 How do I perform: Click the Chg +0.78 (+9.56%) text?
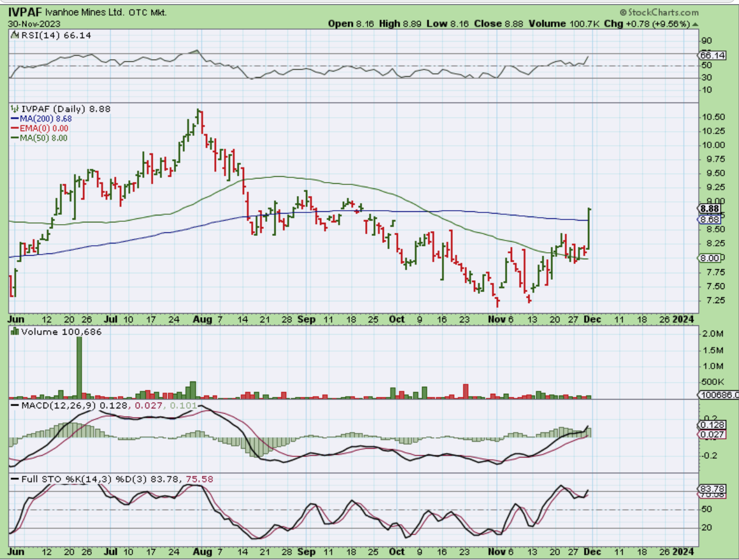647,23
